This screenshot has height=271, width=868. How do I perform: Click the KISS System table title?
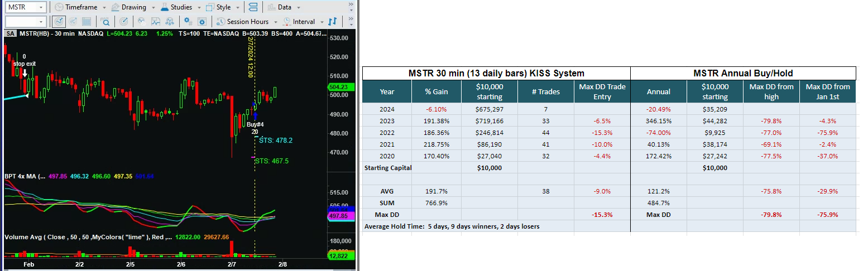(496, 73)
